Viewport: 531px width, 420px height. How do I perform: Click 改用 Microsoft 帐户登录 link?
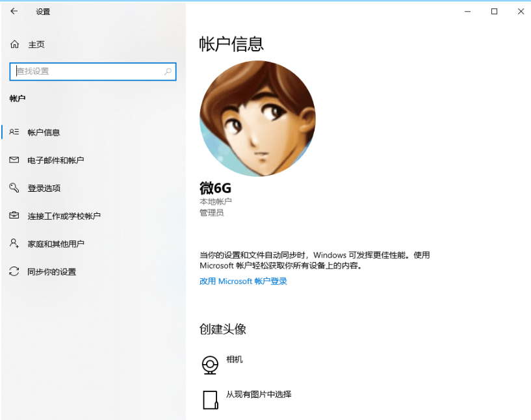[243, 281]
